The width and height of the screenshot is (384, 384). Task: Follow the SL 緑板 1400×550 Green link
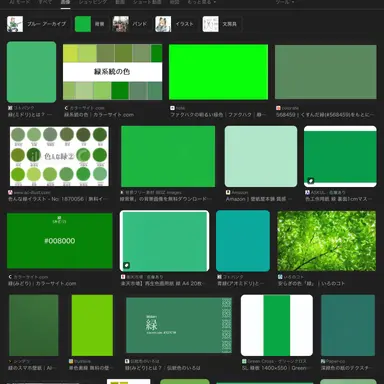(x=276, y=368)
